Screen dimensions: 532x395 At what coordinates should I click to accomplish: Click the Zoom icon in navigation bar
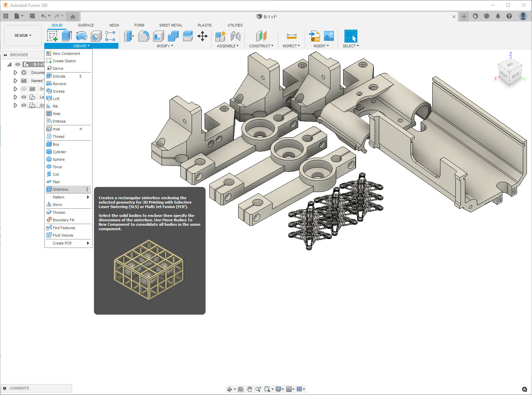coord(258,389)
